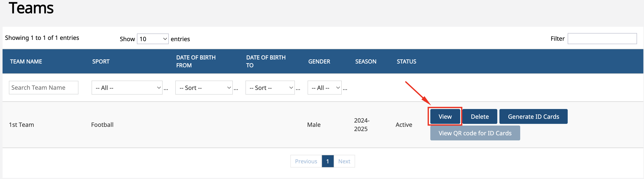Open View QR code for ID Cards
Screen dimensions: 644x179
475,133
